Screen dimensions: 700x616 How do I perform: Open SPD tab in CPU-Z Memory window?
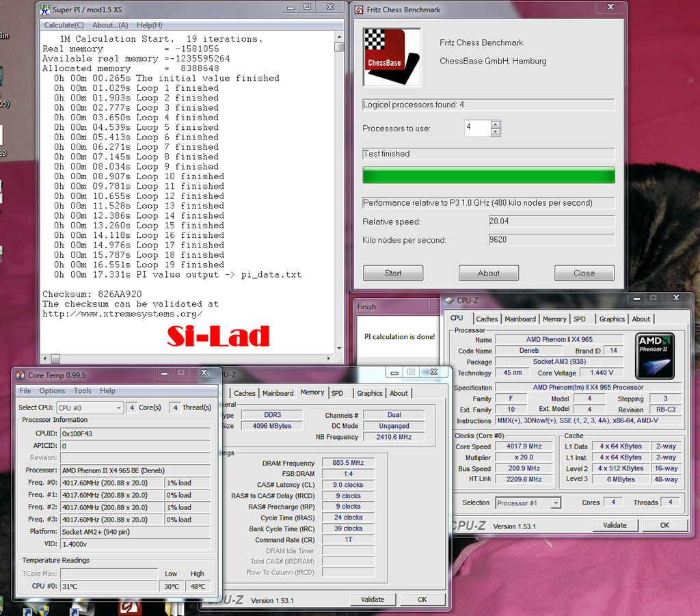(x=338, y=393)
